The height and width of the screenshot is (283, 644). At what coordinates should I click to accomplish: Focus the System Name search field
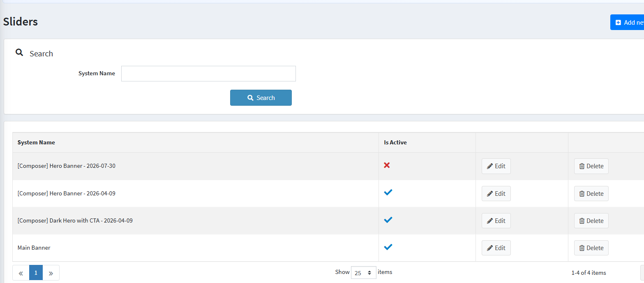[208, 74]
